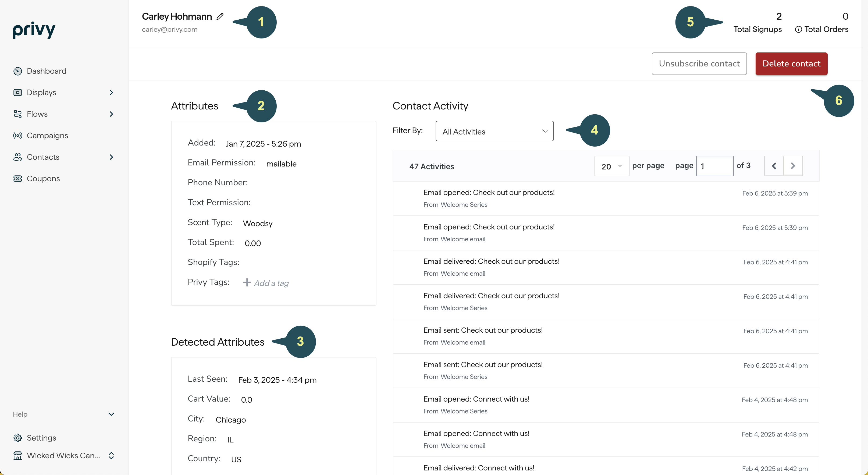
Task: Open the account switcher arrows
Action: pyautogui.click(x=111, y=456)
